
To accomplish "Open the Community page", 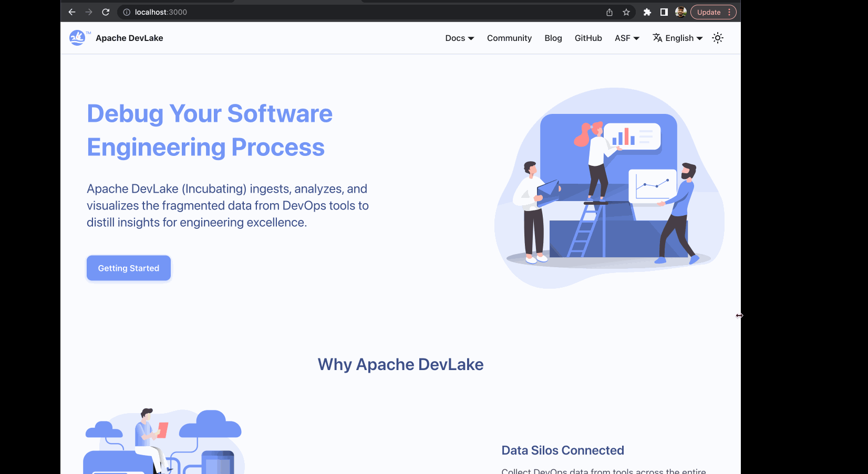I will click(509, 38).
